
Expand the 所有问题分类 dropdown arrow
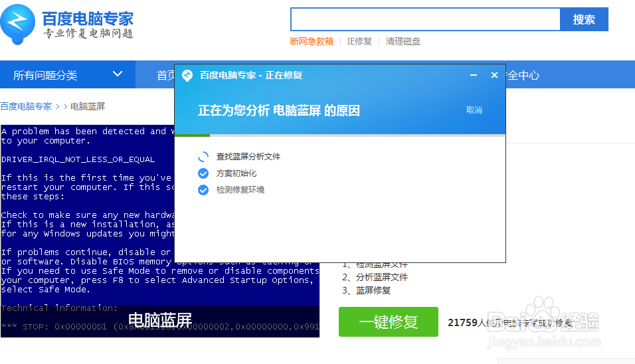(118, 74)
